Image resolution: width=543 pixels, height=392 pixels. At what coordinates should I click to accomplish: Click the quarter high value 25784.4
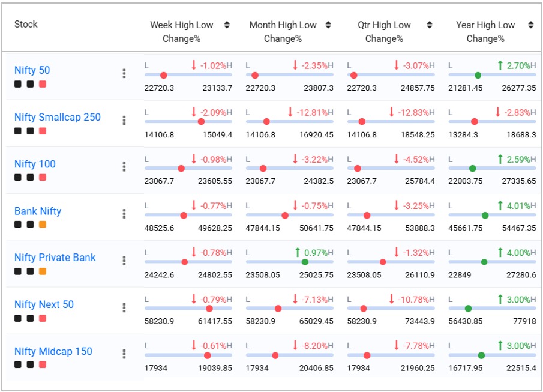click(420, 181)
